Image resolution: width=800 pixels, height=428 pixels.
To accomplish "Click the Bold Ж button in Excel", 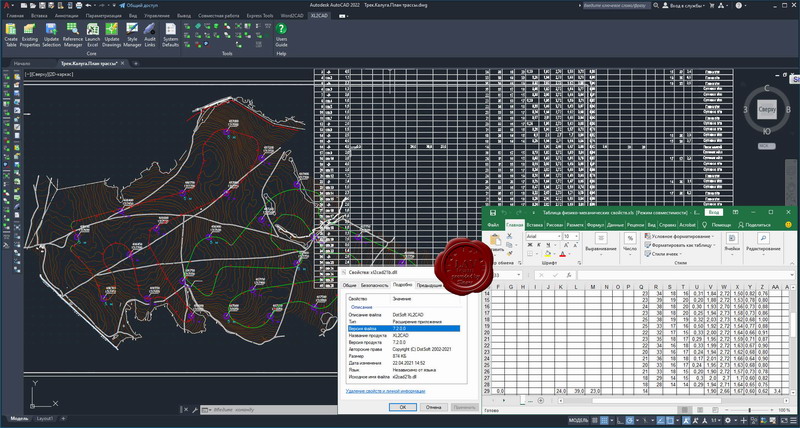I will click(x=529, y=246).
